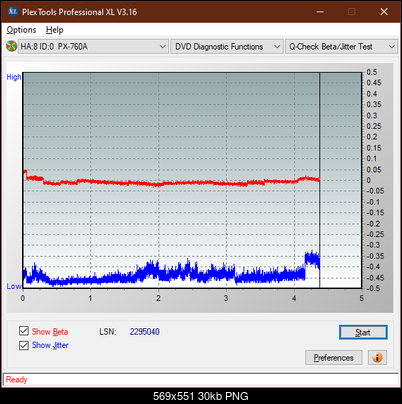The image size is (402, 404).
Task: Click the PlexTools XL title bar icon
Action: point(13,12)
